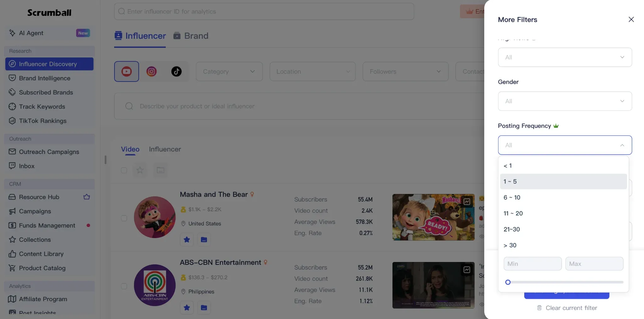Expand the Category dropdown
Image resolution: width=644 pixels, height=319 pixels.
(229, 71)
